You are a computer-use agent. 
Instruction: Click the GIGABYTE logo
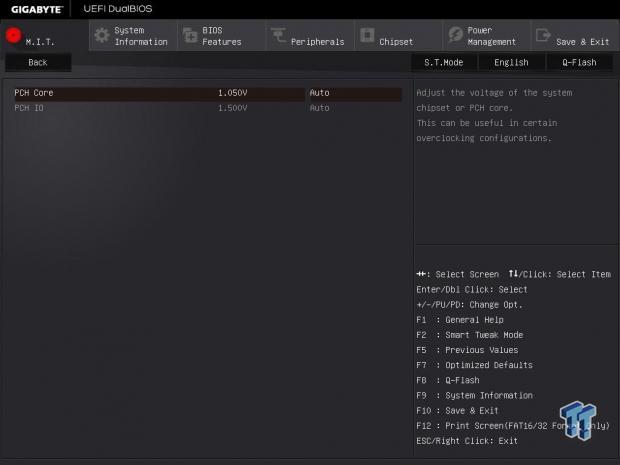(x=36, y=9)
